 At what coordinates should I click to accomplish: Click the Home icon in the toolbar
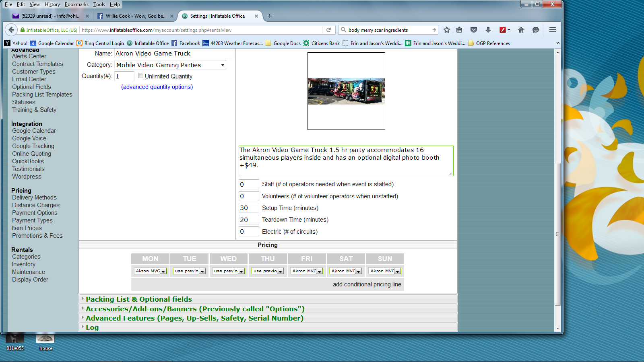[521, 30]
